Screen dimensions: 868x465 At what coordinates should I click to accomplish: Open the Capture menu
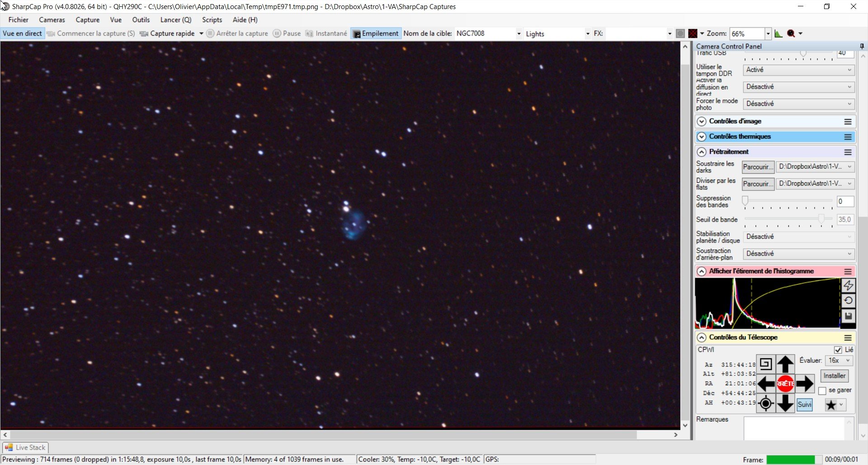pyautogui.click(x=88, y=20)
